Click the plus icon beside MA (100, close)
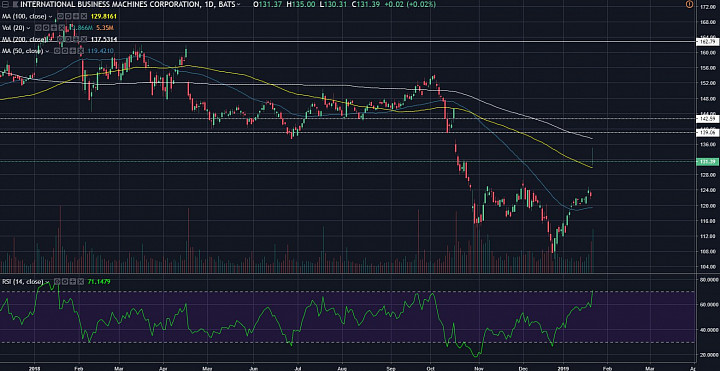 (76, 16)
